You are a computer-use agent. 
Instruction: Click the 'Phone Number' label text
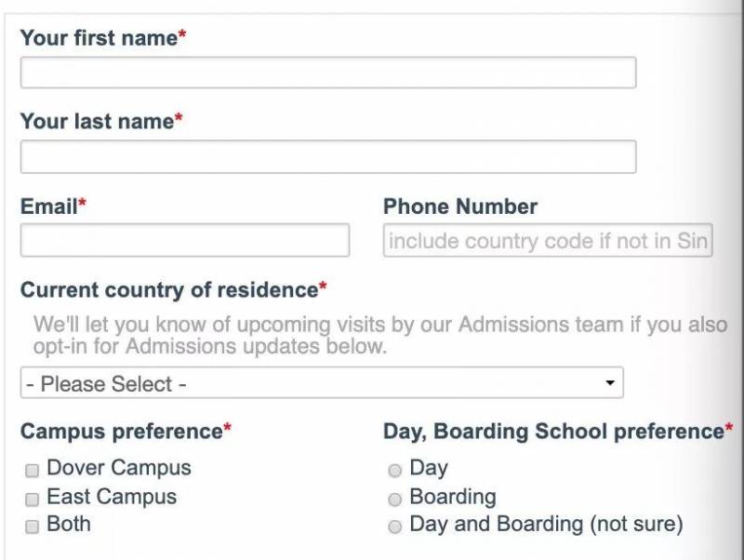coord(460,207)
